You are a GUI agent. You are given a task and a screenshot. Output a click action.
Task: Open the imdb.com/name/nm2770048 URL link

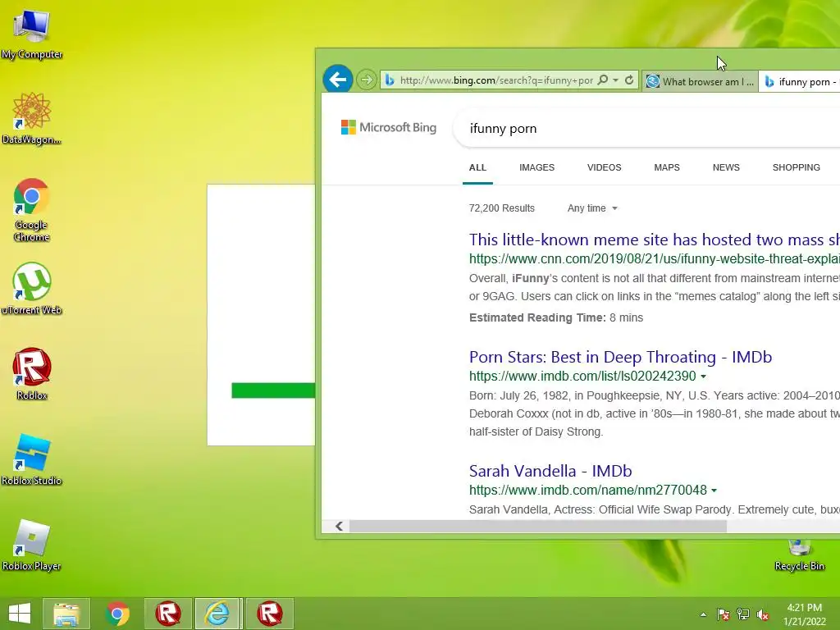pos(587,491)
